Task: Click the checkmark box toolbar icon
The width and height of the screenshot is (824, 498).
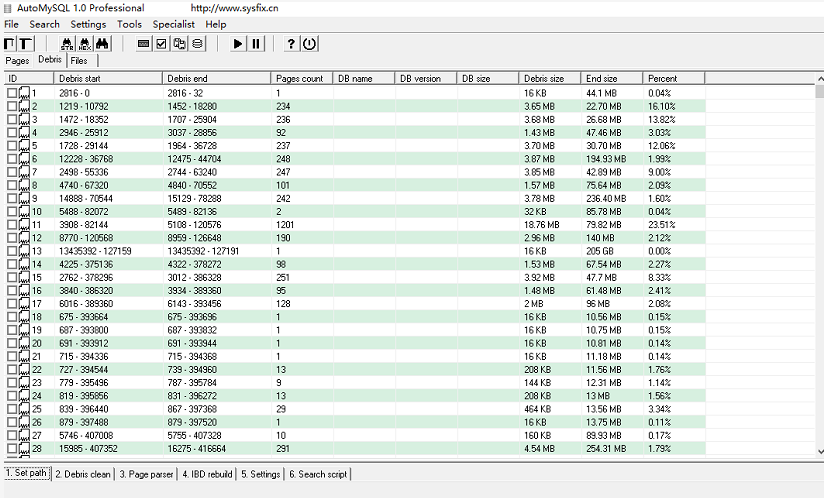Action: (x=161, y=44)
